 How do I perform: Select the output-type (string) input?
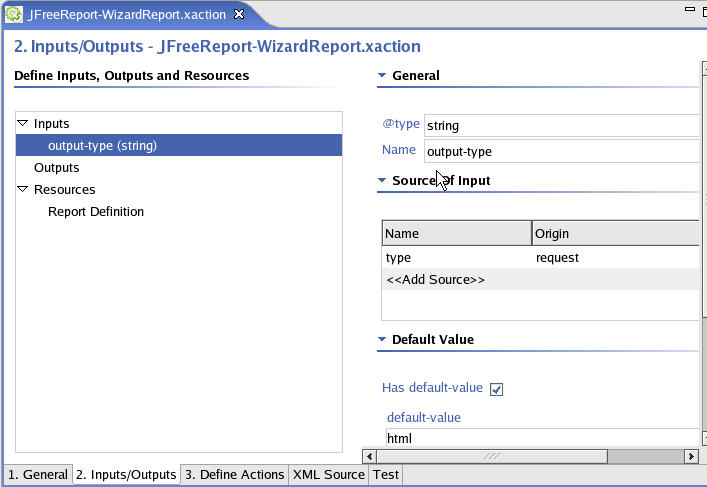[x=179, y=145]
